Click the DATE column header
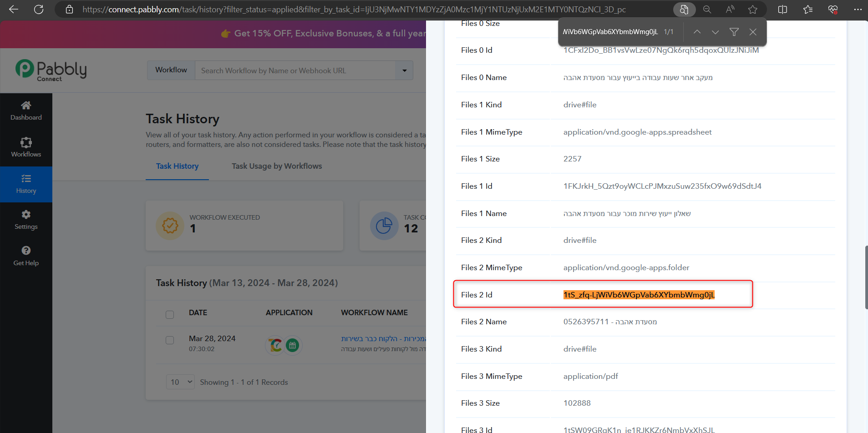Viewport: 868px width, 433px height. [198, 312]
